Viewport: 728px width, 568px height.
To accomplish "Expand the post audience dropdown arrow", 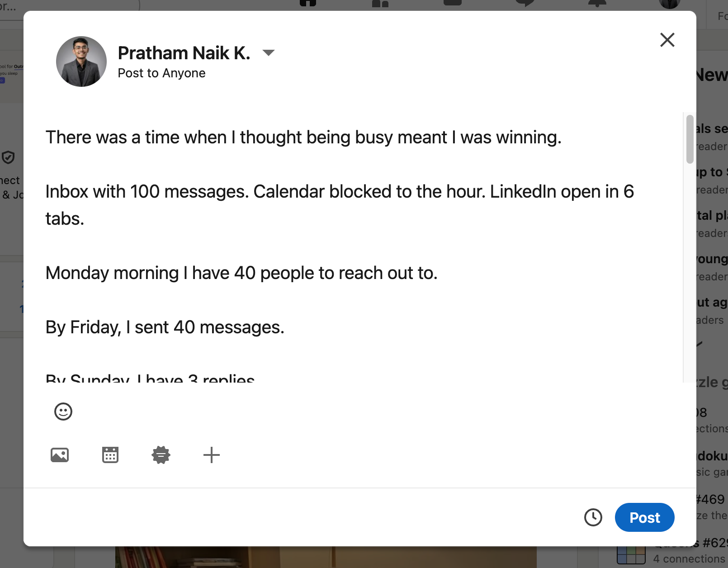I will pos(269,53).
